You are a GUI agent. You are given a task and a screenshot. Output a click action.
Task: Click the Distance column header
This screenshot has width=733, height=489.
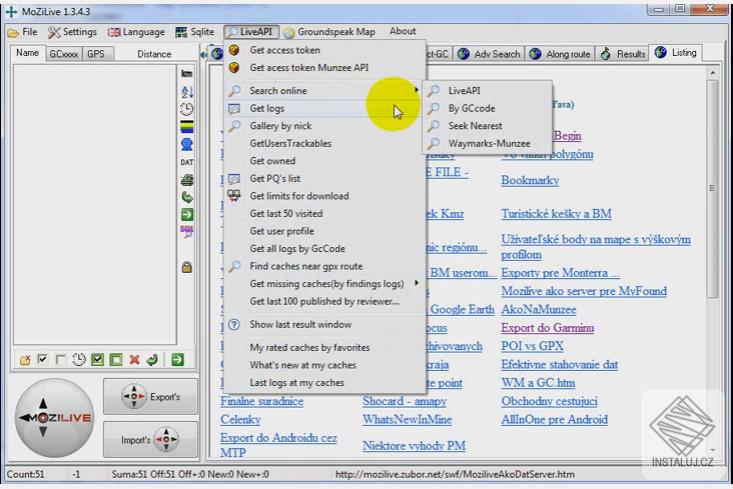[x=154, y=54]
